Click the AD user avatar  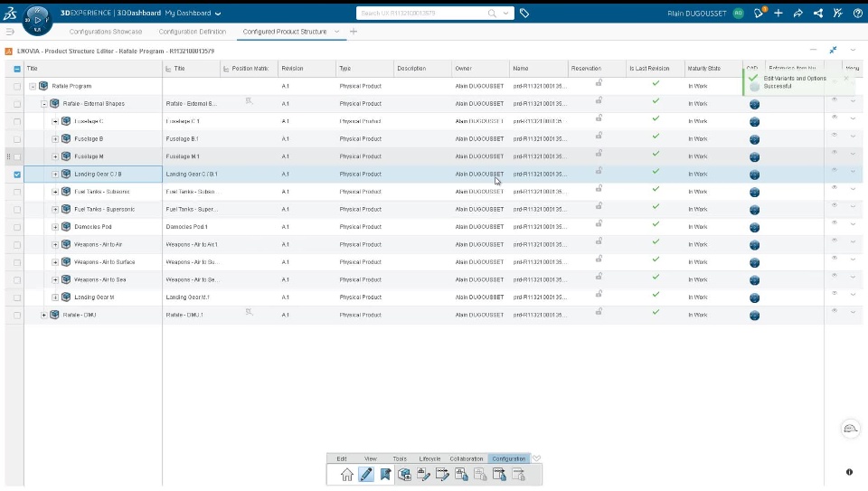tap(738, 13)
